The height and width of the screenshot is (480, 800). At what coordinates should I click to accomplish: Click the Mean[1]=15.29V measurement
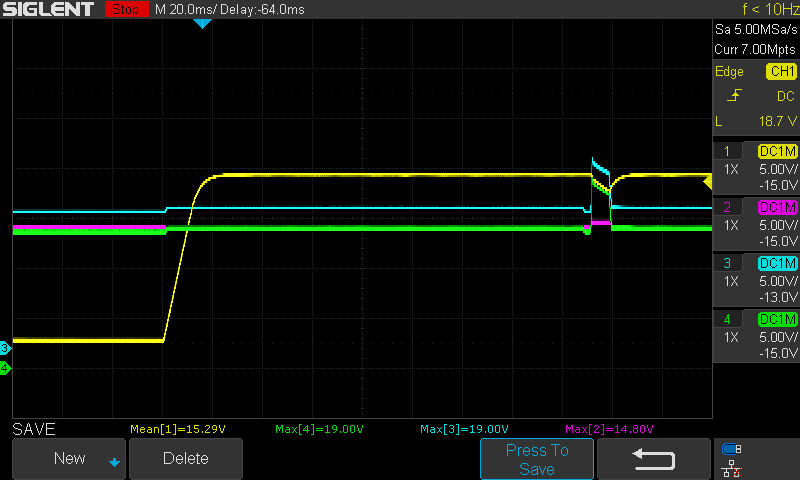(x=178, y=429)
